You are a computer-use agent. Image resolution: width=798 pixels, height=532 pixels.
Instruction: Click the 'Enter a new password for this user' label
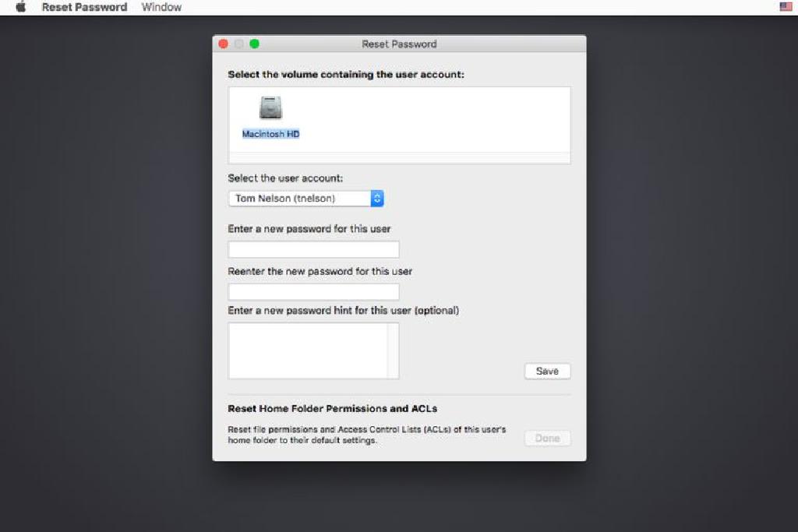point(309,229)
